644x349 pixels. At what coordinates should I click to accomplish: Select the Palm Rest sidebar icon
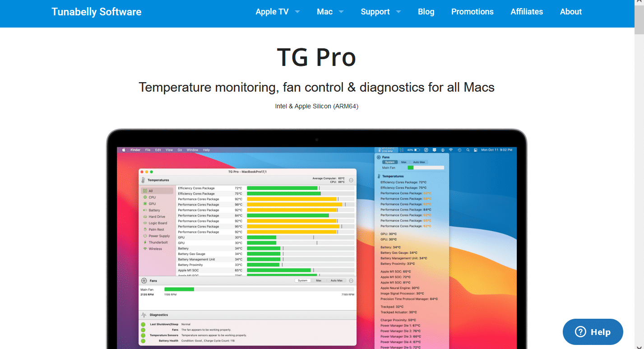[145, 229]
